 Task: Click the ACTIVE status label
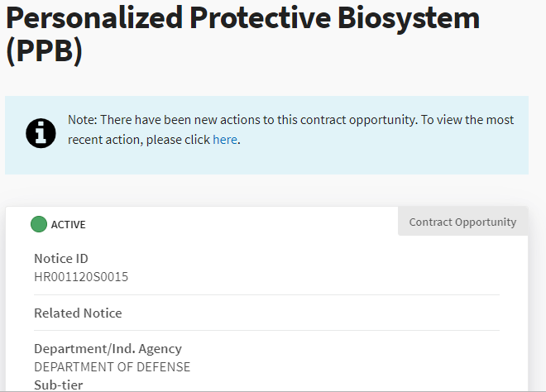69,224
